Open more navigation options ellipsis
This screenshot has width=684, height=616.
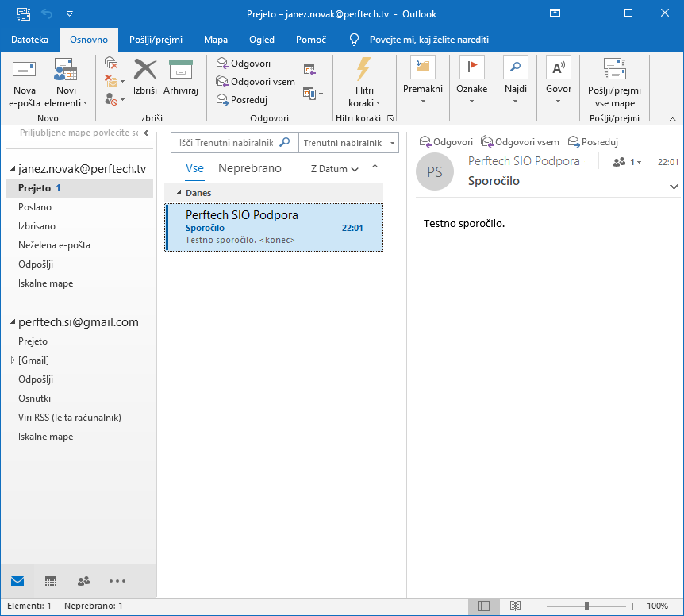117,580
